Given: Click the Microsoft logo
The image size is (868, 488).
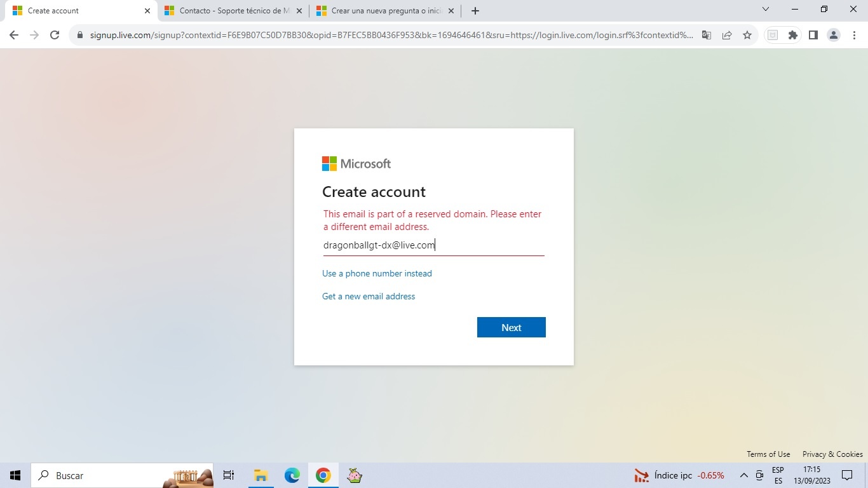Looking at the screenshot, I should click(356, 164).
